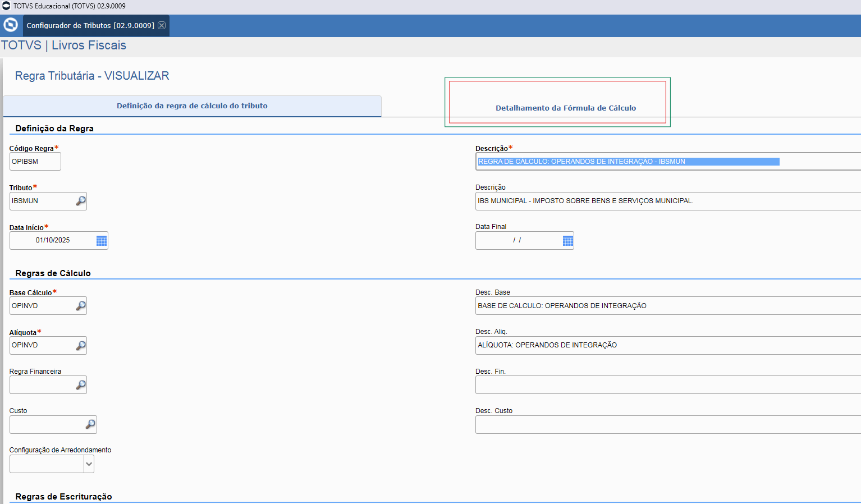This screenshot has width=861, height=504.
Task: Open the Data Início calendar picker
Action: click(x=102, y=241)
